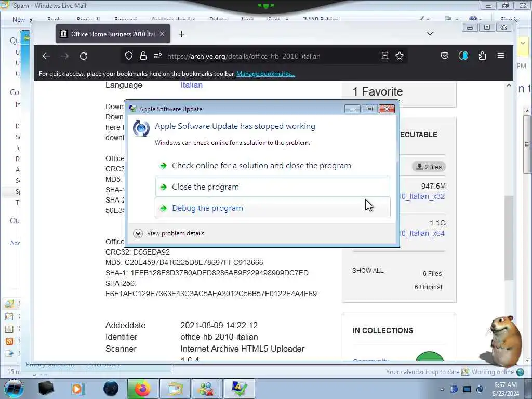Select the CRC32 D55EDA92 text
532x399 pixels.
(x=137, y=252)
